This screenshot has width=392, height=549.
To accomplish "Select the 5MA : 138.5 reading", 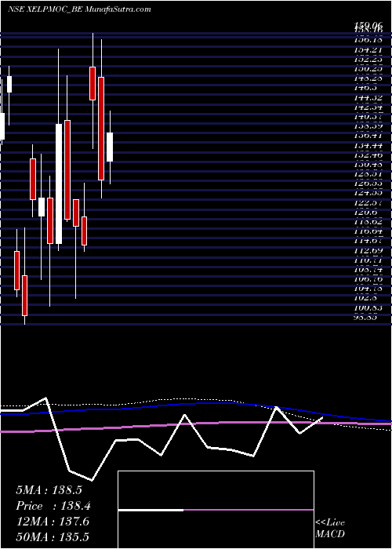I will pos(49,490).
